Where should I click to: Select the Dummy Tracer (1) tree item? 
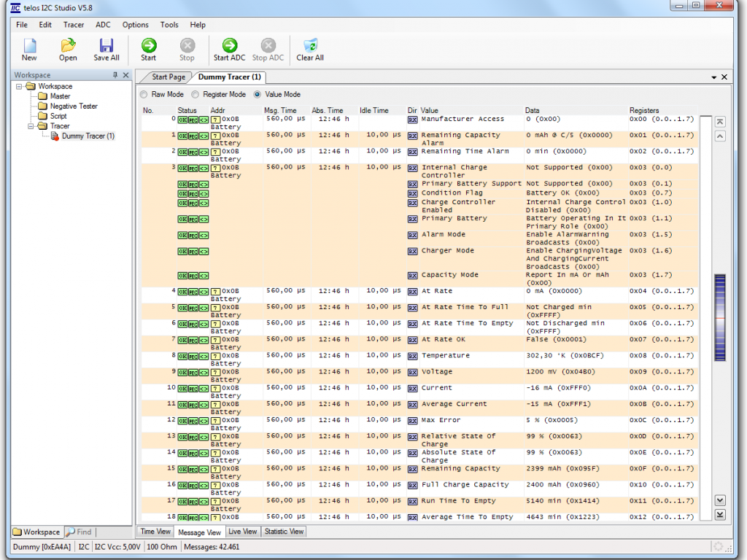click(x=88, y=136)
